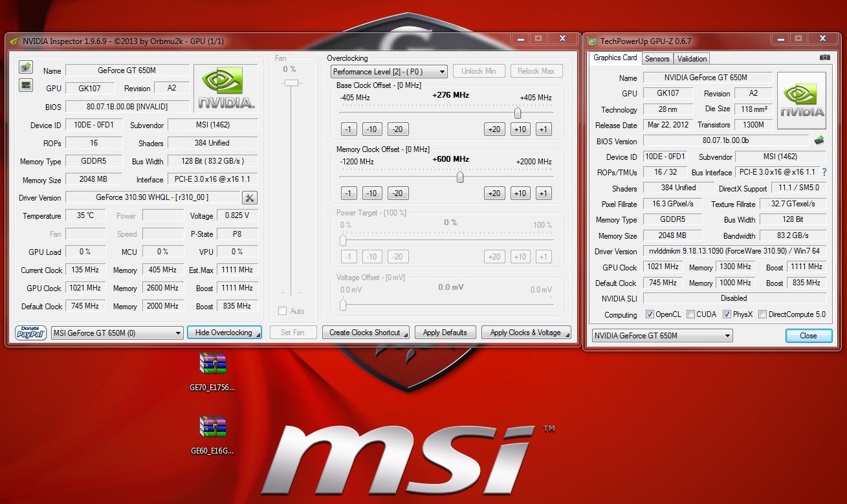This screenshot has width=847, height=504.
Task: Open the sensor monitoring graph icon
Action: [26, 85]
